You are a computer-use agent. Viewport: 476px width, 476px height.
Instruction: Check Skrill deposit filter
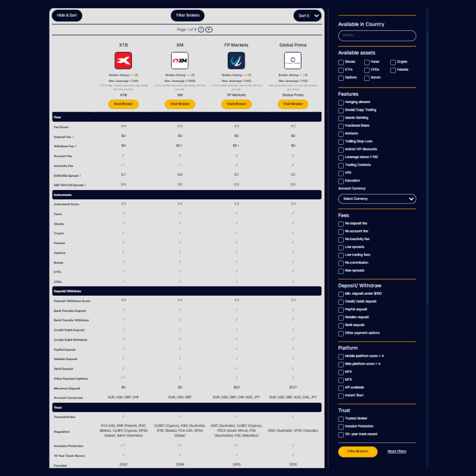[x=341, y=326]
